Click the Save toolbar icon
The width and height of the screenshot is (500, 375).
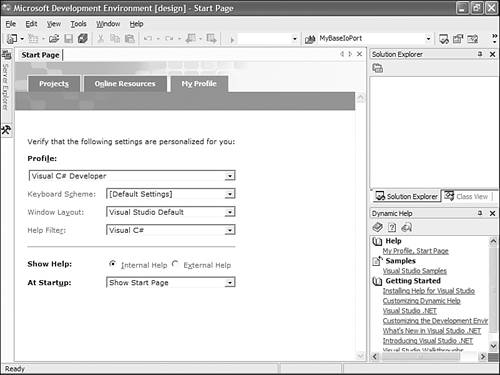point(68,39)
